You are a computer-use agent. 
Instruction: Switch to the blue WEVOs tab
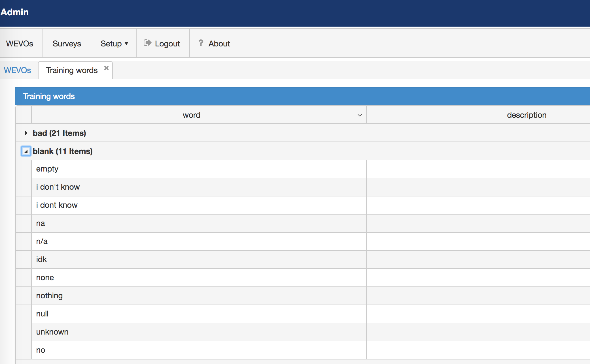pos(17,70)
